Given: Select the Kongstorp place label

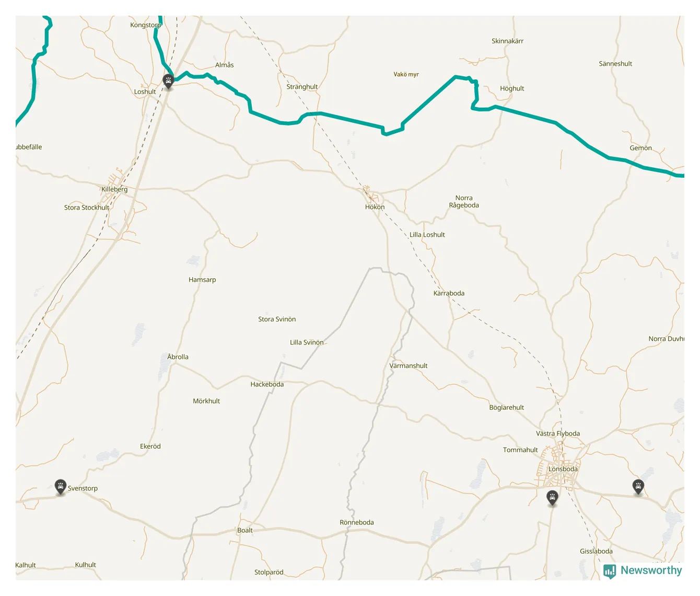Looking at the screenshot, I should [x=146, y=25].
